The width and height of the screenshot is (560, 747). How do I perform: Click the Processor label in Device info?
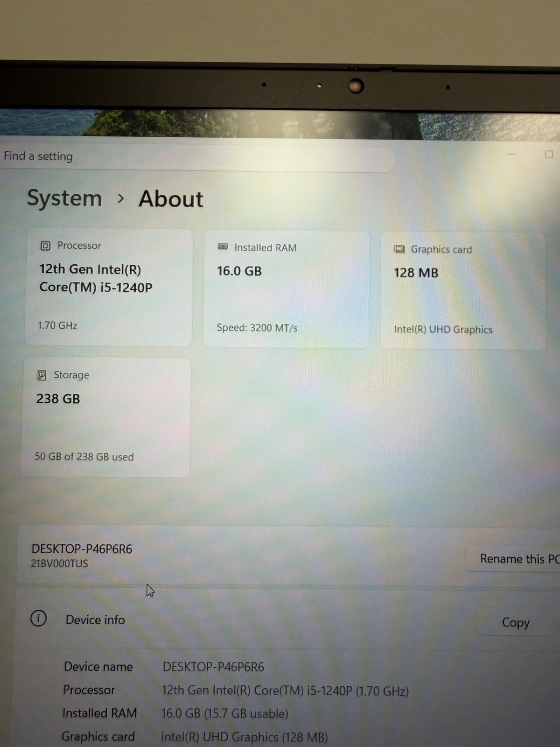(89, 690)
